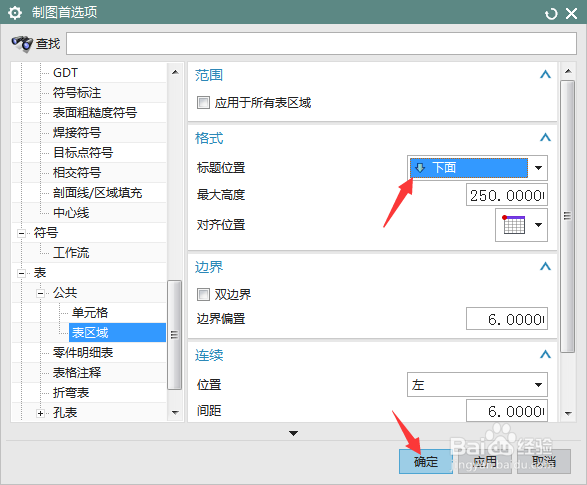Viewport: 587px width, 485px height.
Task: Open the 位置 dropdown showing 左
Action: 477,384
